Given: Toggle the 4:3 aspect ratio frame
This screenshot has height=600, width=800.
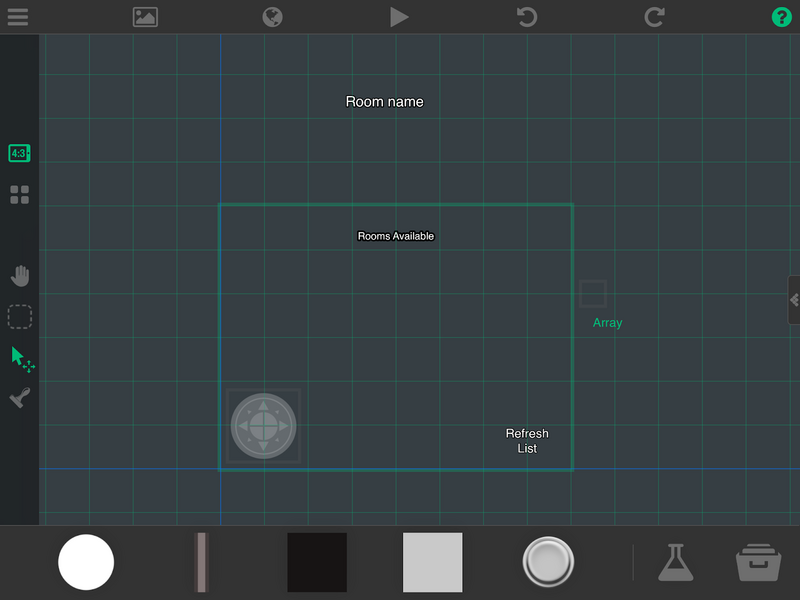Looking at the screenshot, I should (19, 153).
